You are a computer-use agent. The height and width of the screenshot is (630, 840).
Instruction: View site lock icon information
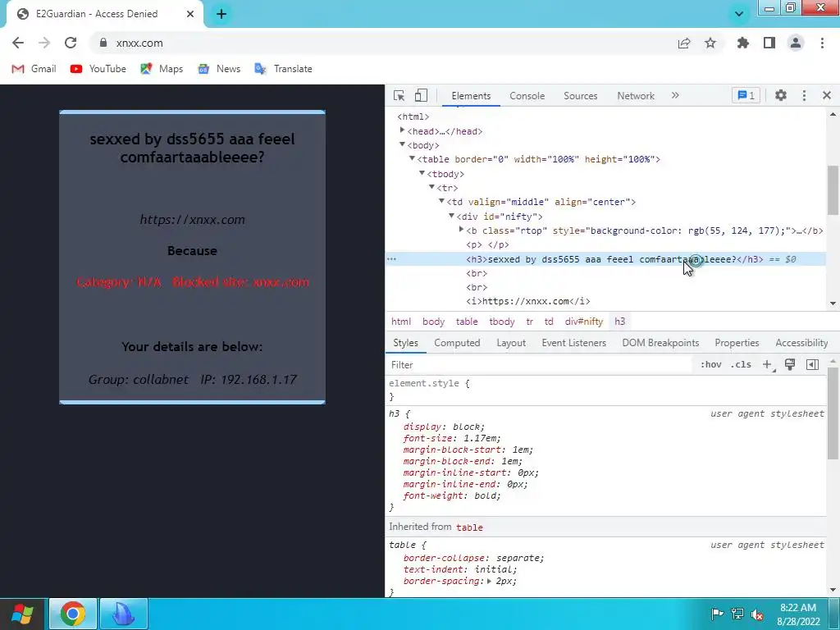click(103, 43)
